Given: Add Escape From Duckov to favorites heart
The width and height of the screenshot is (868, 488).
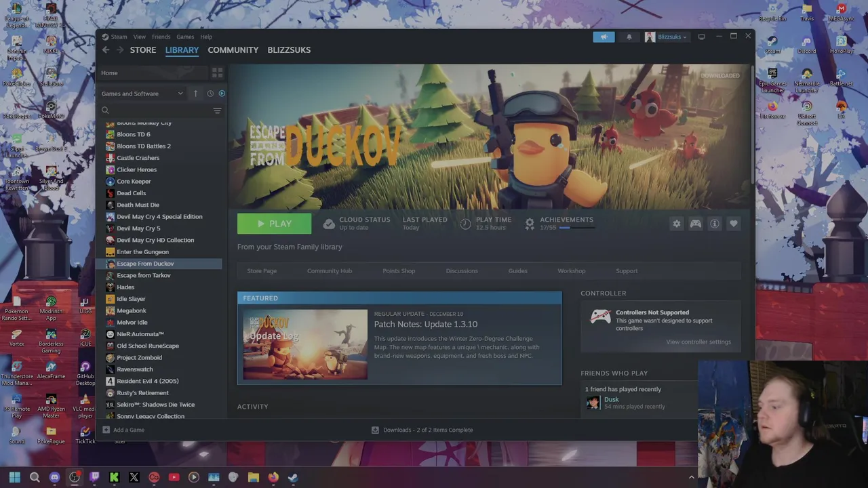Looking at the screenshot, I should pos(733,224).
